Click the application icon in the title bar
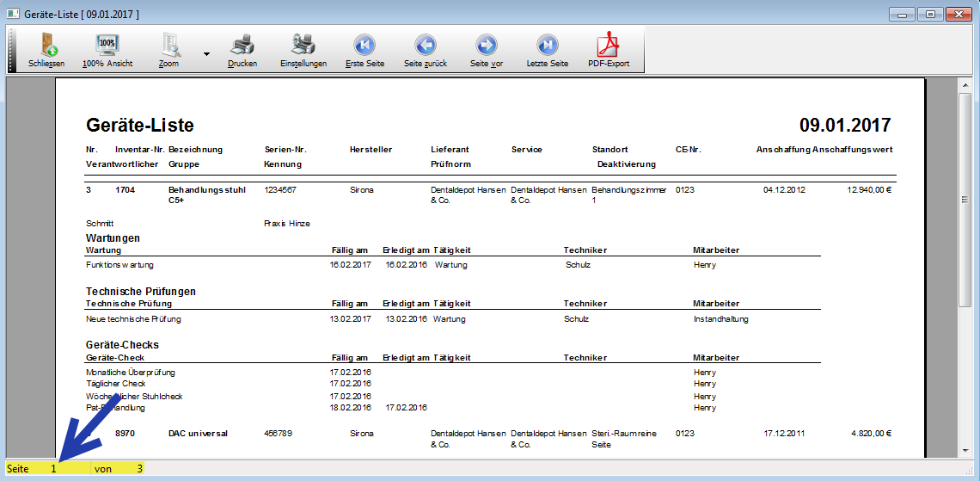Screen dimensions: 980x481 [13, 13]
